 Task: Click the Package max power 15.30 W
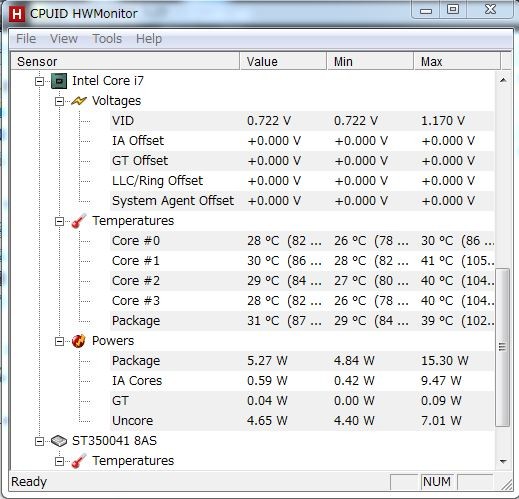(x=445, y=361)
